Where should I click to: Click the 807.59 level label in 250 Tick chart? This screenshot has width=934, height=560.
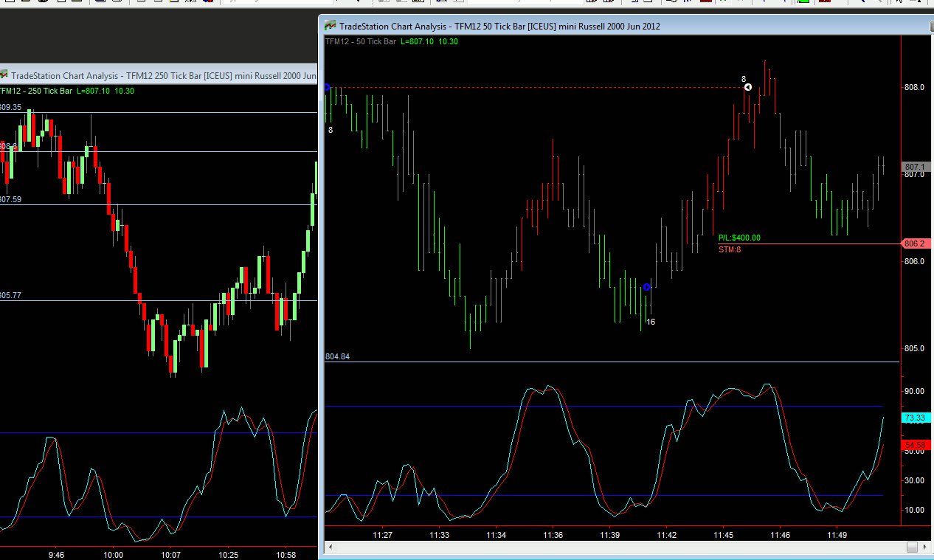pos(10,200)
